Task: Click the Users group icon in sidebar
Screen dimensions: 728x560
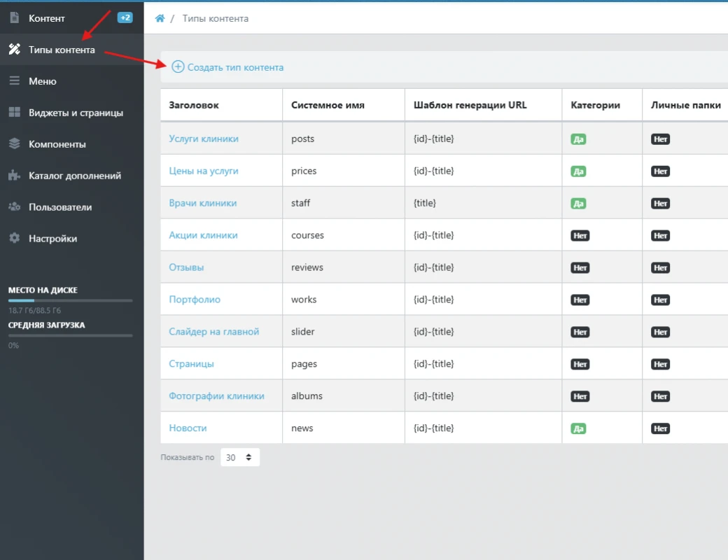Action: pyautogui.click(x=14, y=207)
